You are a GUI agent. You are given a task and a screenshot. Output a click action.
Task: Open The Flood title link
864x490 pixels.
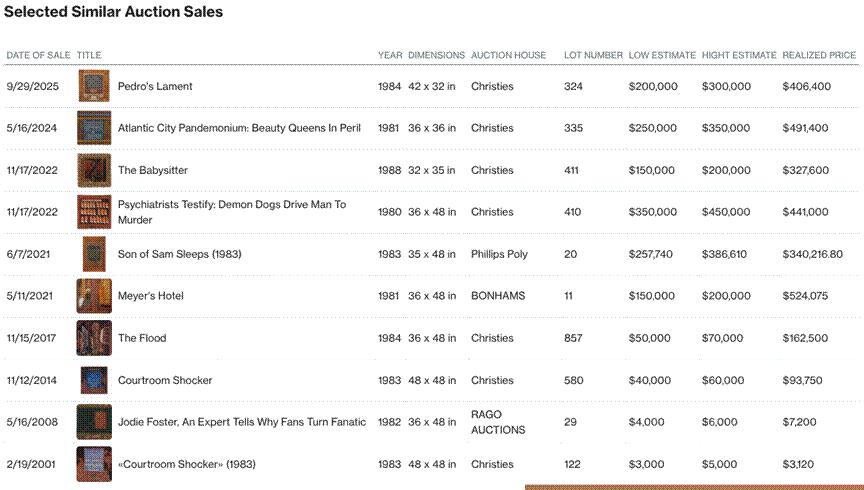click(142, 338)
